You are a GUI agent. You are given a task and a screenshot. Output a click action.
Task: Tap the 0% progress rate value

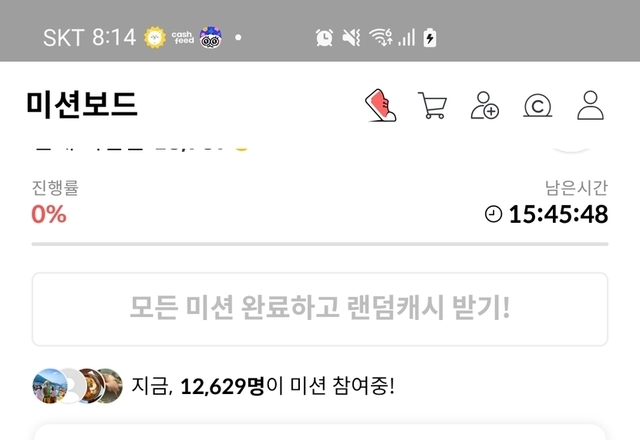click(x=49, y=214)
